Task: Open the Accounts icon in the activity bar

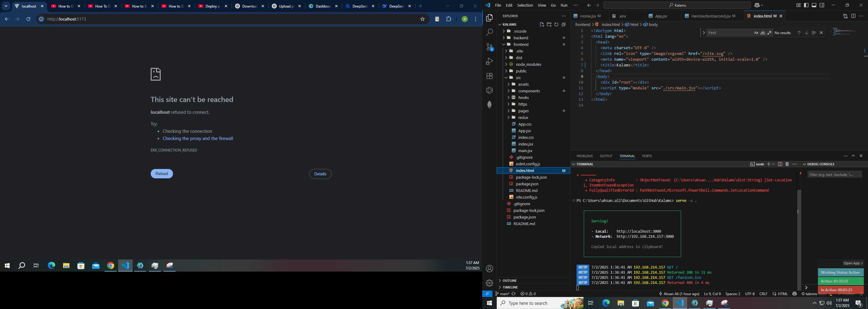Action: pyautogui.click(x=489, y=269)
